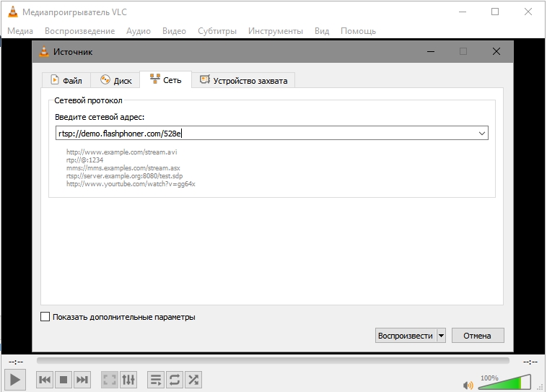Show the playlist icon

[155, 379]
